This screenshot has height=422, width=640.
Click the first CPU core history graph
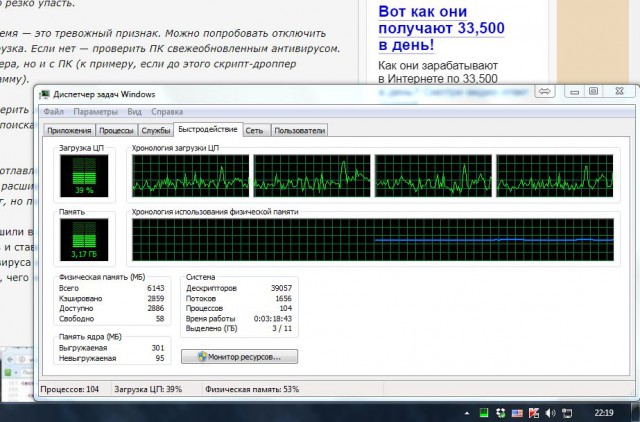tap(191, 176)
